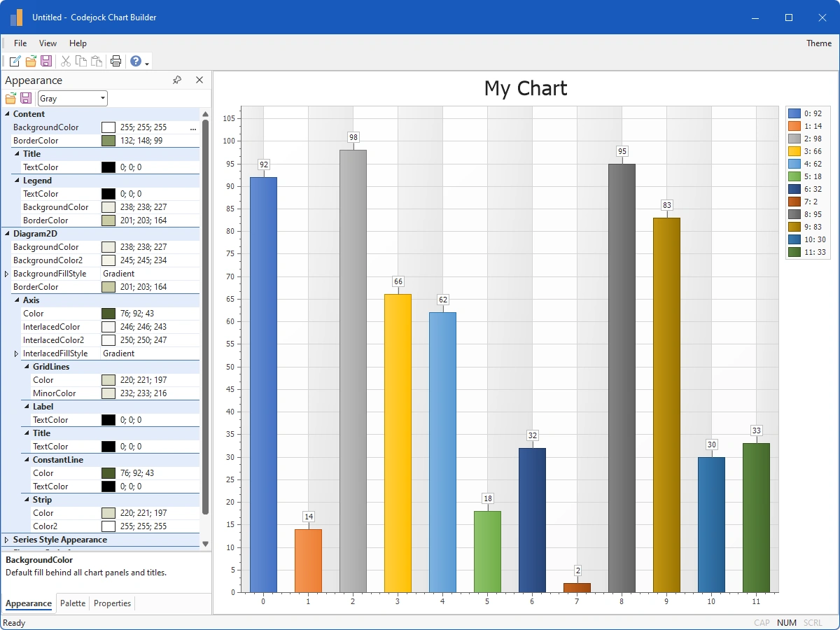Viewport: 840px width, 630px height.
Task: Collapse the Axis group
Action: [x=17, y=300]
